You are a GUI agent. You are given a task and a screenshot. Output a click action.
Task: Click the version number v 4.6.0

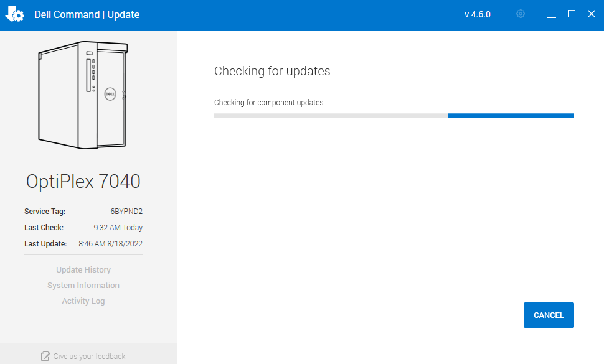click(x=477, y=14)
